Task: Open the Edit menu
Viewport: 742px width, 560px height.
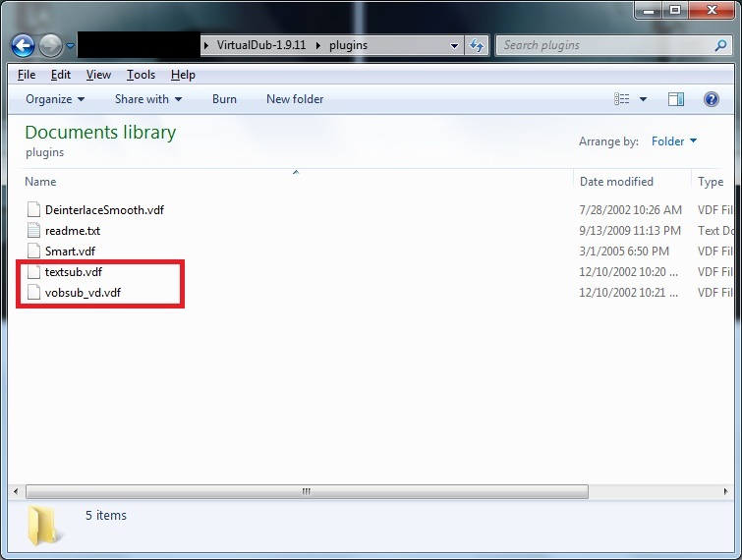Action: (x=61, y=75)
